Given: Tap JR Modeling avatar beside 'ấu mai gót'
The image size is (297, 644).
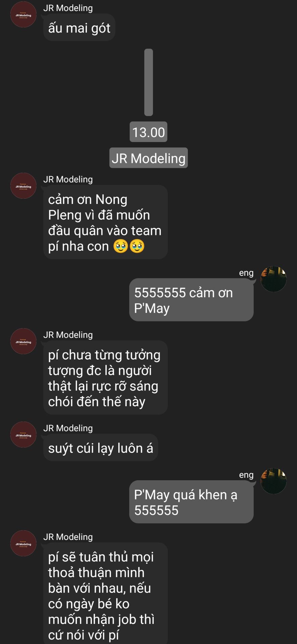Looking at the screenshot, I should [x=23, y=15].
